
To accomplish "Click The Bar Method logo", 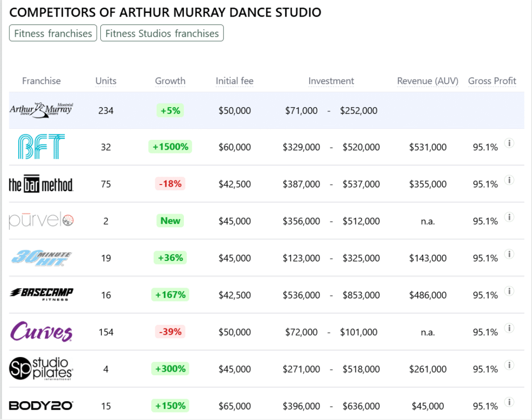I will [41, 183].
